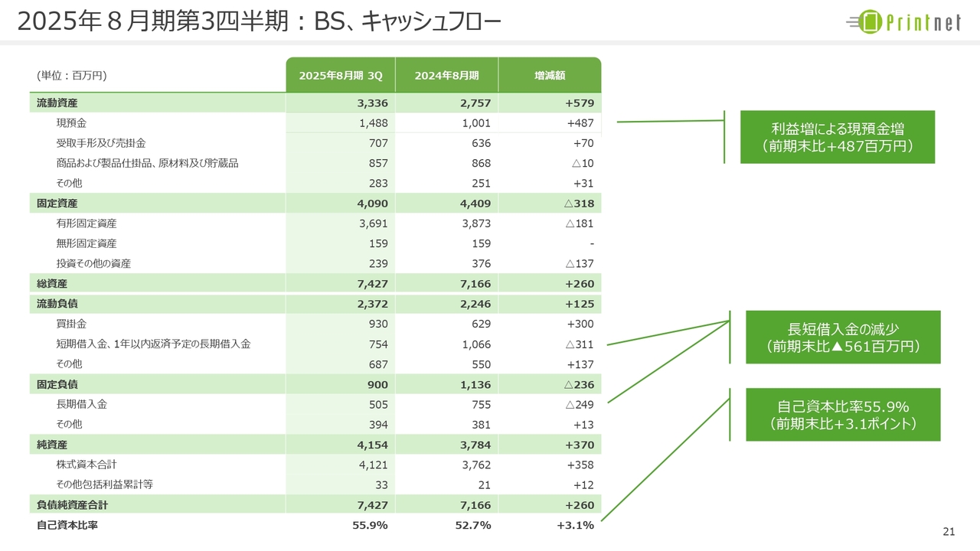Select the 2024年8月期 column header

pyautogui.click(x=446, y=75)
